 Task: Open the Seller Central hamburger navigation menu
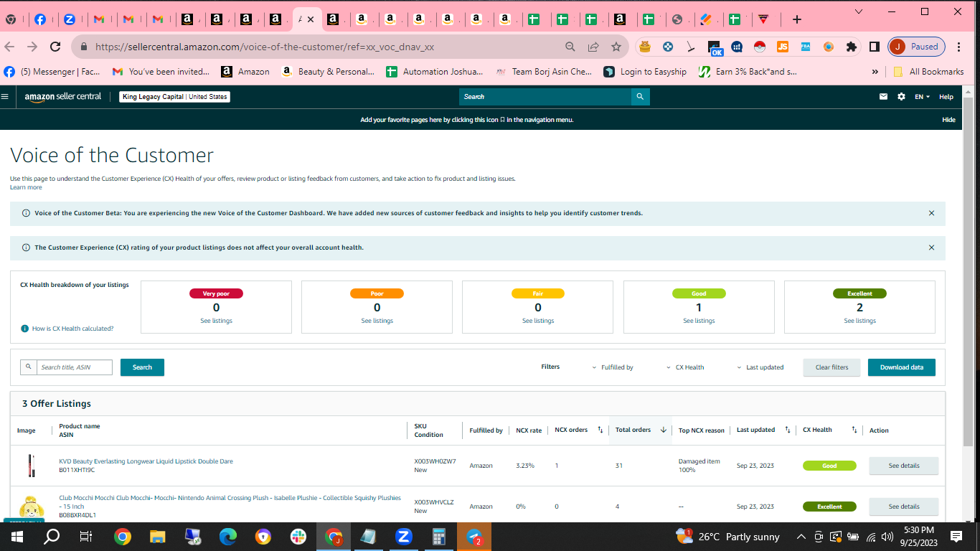coord(5,96)
